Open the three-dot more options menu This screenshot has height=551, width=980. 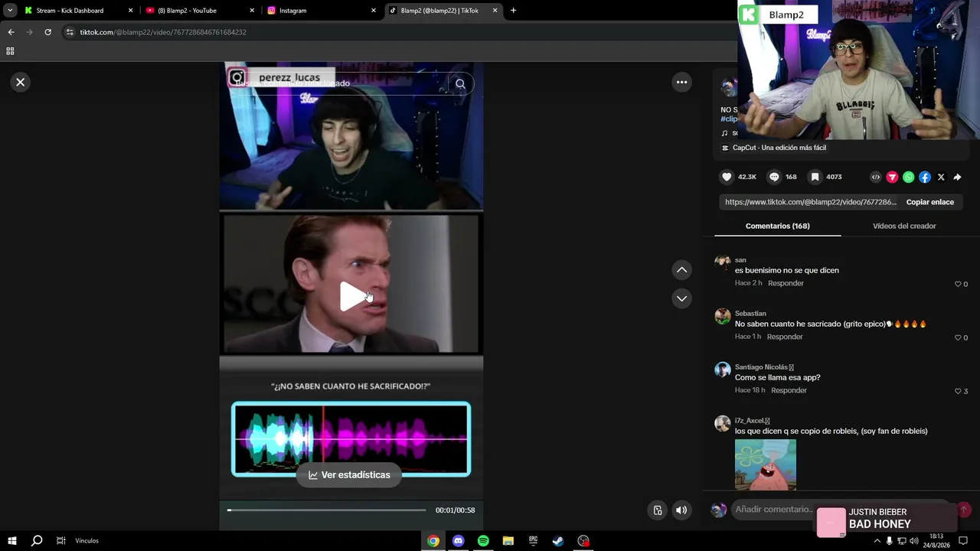(681, 82)
